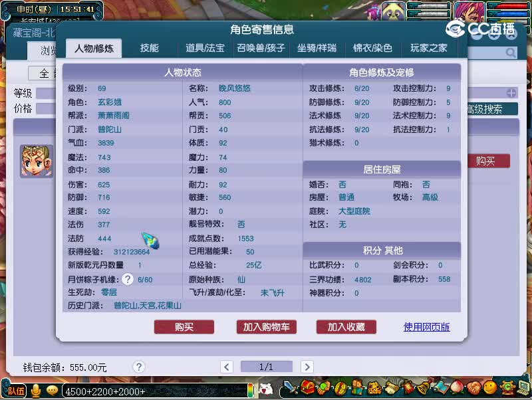Click the 加入收藏 button
Image resolution: width=532 pixels, height=400 pixels.
(346, 327)
